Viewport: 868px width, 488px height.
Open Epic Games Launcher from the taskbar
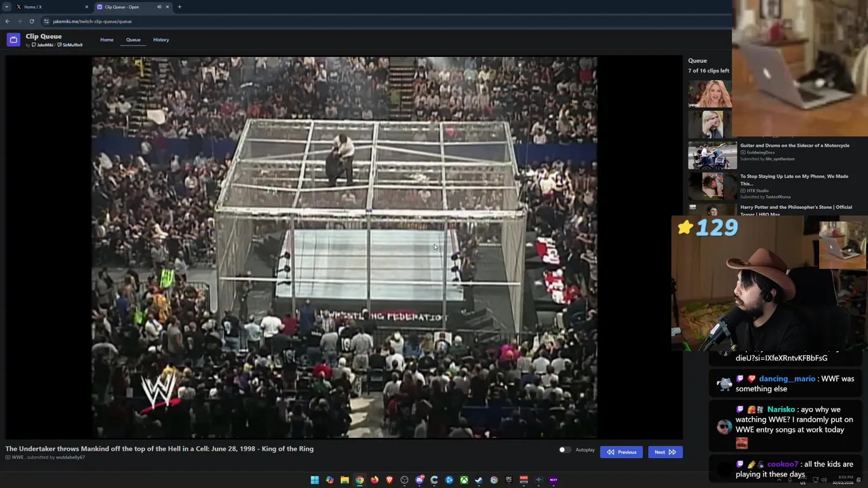click(509, 480)
